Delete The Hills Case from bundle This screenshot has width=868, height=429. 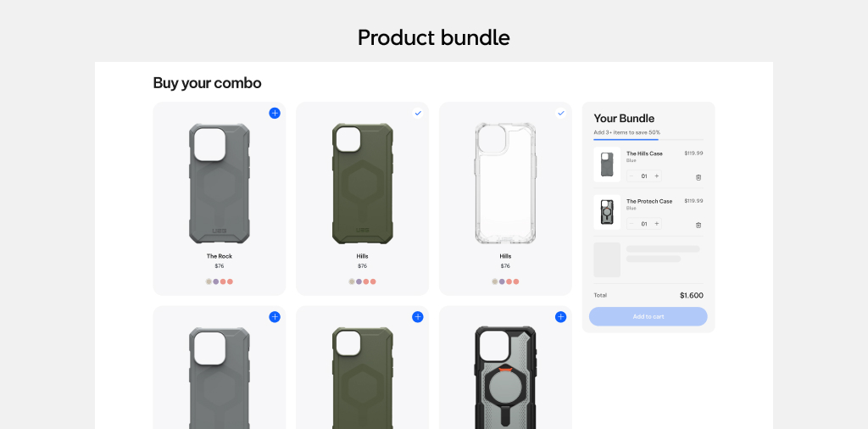click(x=698, y=178)
